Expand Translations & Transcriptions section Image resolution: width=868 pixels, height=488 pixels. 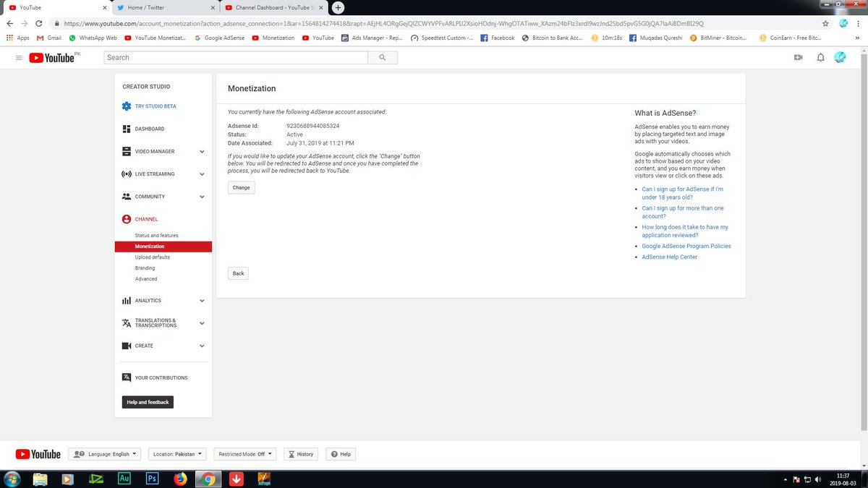[202, 323]
